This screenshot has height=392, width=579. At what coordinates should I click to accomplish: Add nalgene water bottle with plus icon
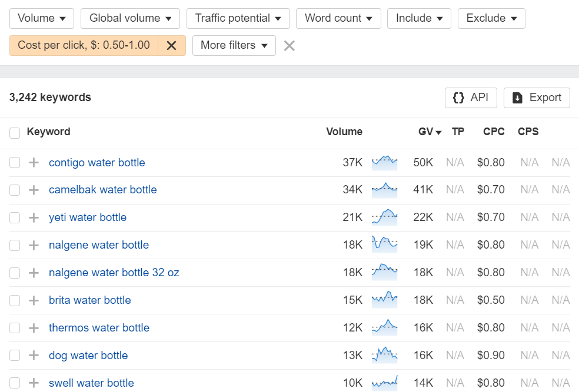click(34, 245)
